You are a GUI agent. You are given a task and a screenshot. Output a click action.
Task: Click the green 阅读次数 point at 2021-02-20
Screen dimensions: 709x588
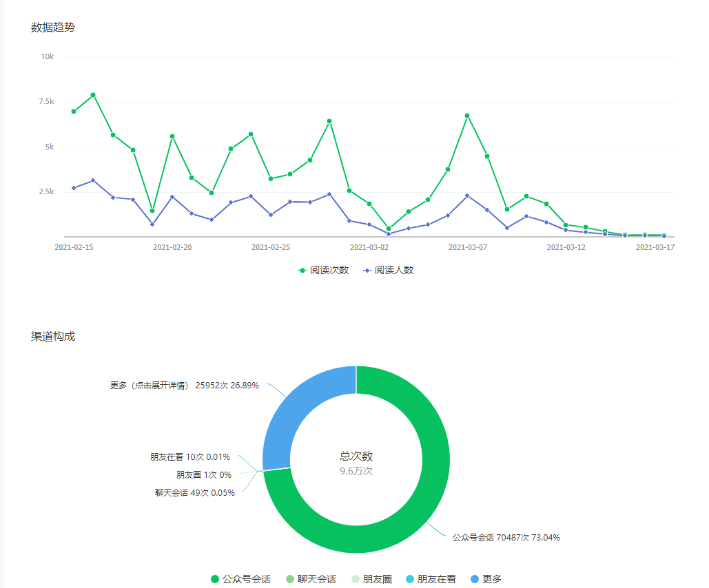coord(172,136)
